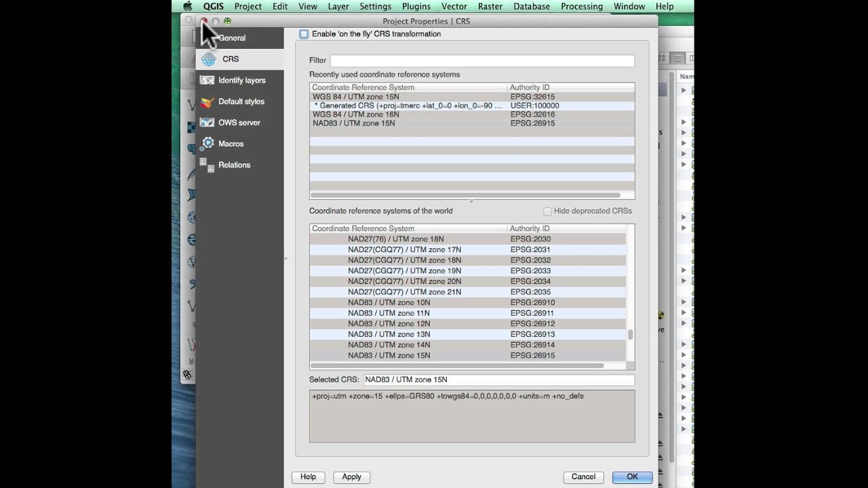Click the Cancel button
868x488 pixels.
583,477
